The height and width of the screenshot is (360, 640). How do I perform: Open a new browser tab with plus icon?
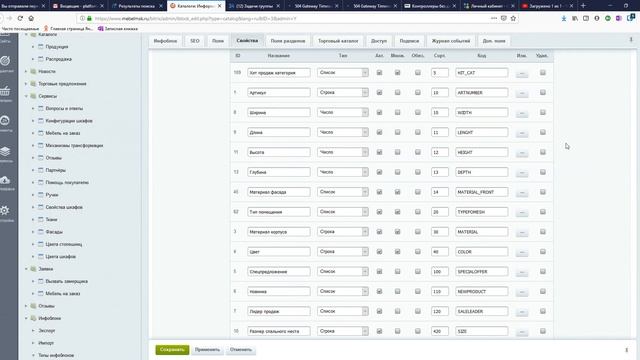pyautogui.click(x=583, y=6)
